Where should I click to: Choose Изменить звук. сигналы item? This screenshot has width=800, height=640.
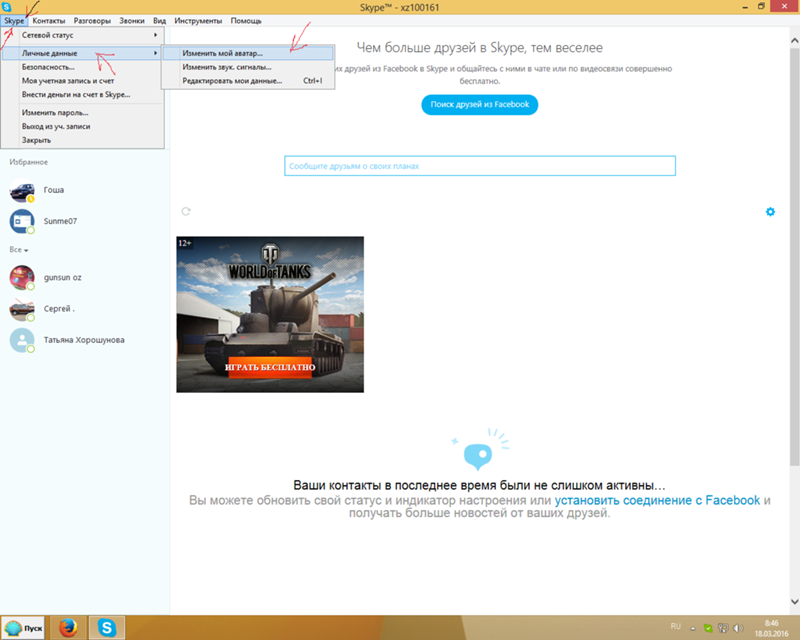pyautogui.click(x=248, y=67)
